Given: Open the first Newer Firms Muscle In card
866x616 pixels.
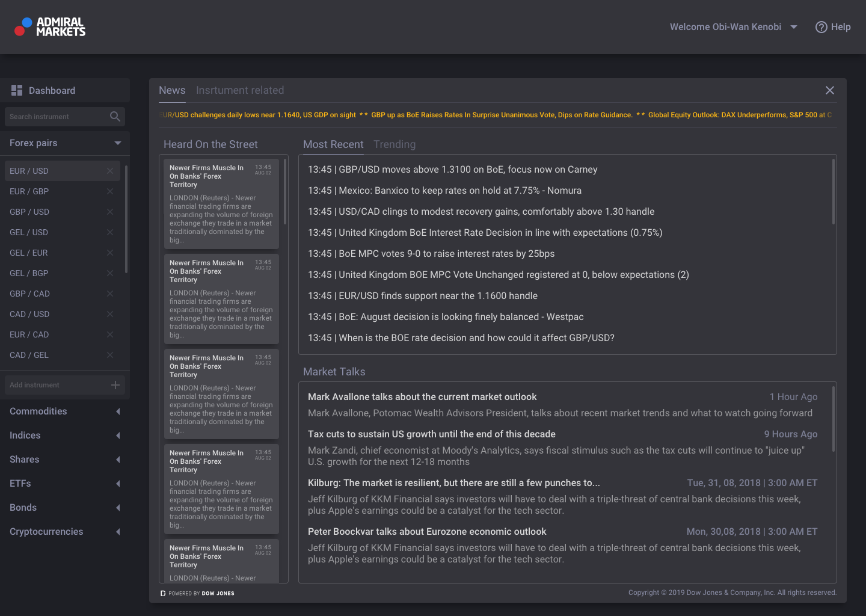Looking at the screenshot, I should 221,204.
